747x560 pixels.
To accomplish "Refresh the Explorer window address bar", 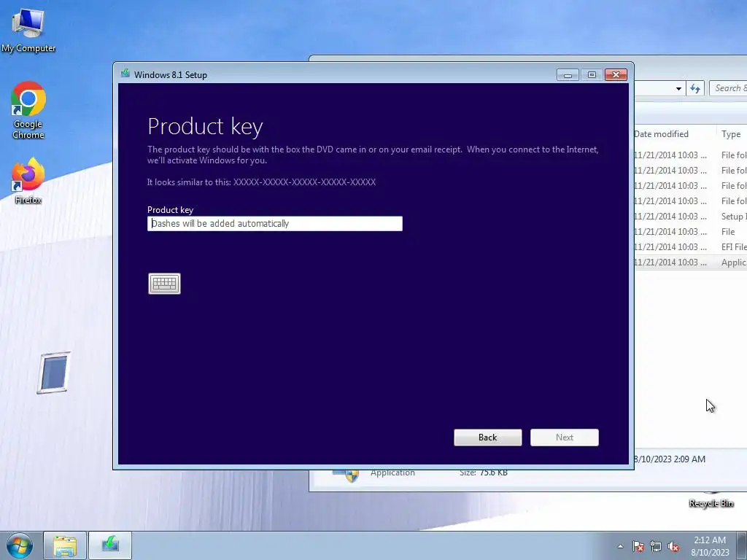I will pos(695,88).
